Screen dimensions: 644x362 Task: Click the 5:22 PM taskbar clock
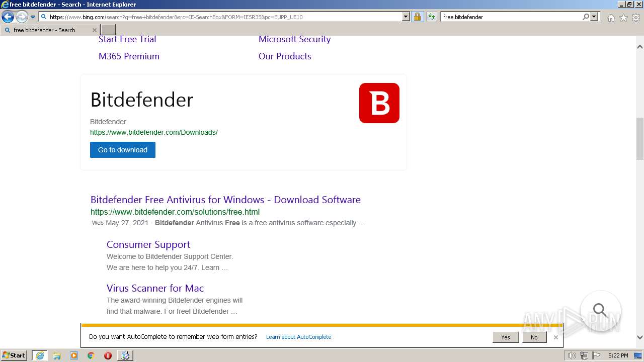618,355
